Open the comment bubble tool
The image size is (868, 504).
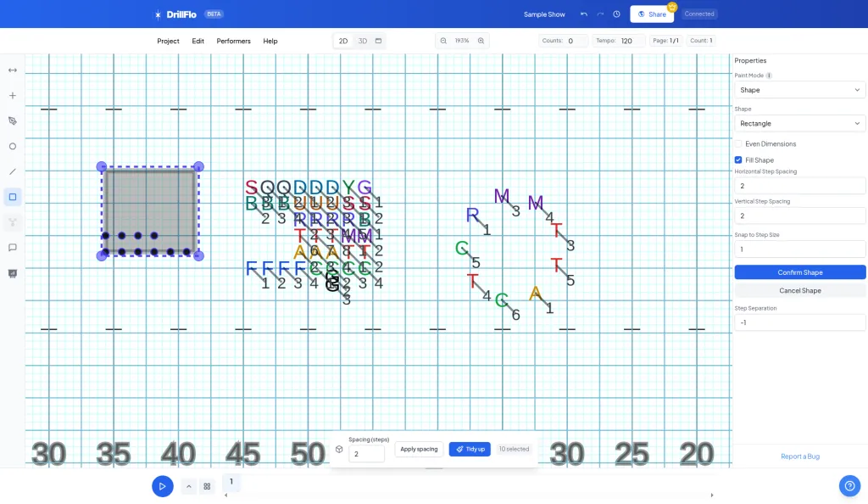point(12,248)
